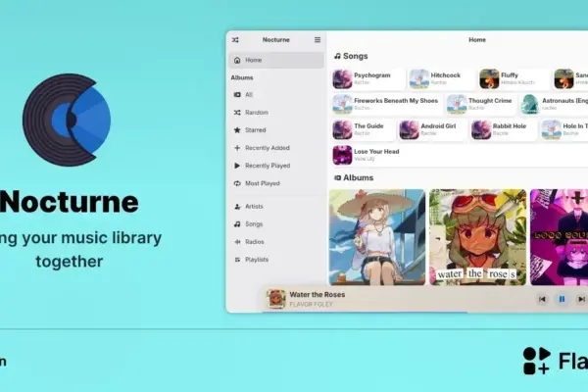The width and height of the screenshot is (588, 392).
Task: Click the repeat icon beside Most Played
Action: (237, 183)
